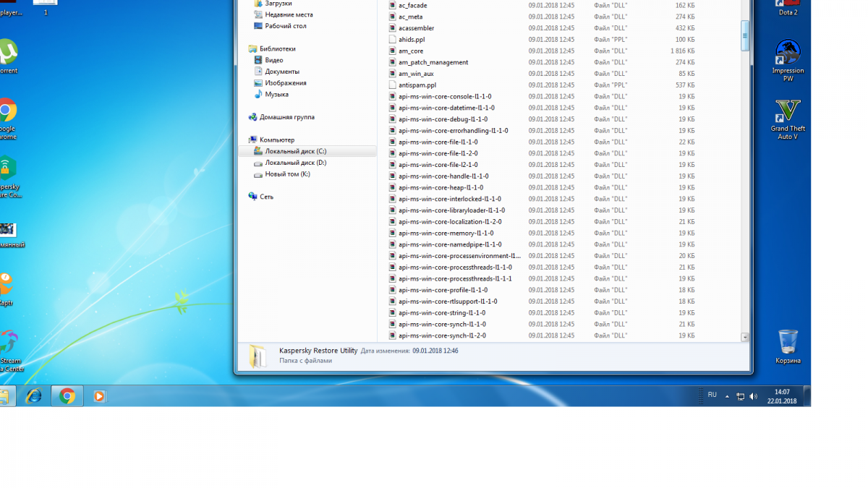
Task: Click the vertical scrollbar thumb in file list
Action: (x=745, y=36)
